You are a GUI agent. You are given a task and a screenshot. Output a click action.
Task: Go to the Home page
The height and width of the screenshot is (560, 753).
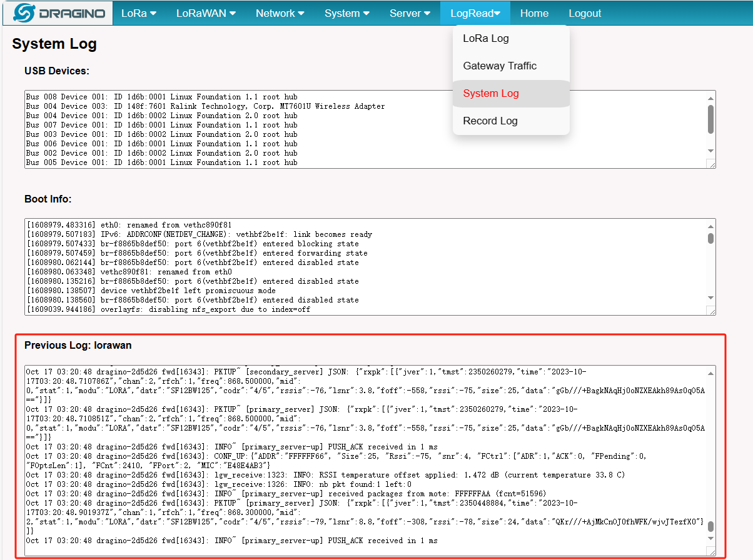click(x=534, y=13)
